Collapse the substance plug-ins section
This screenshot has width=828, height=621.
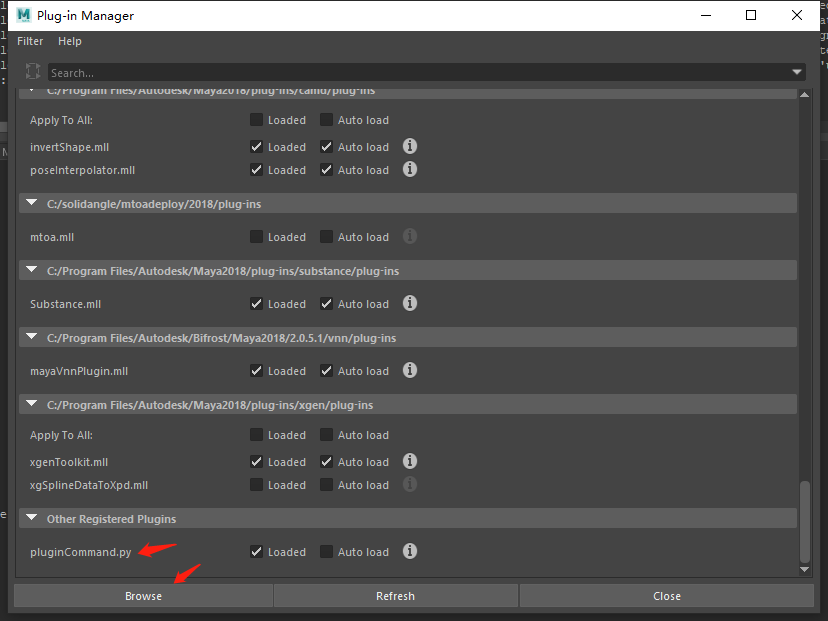tap(32, 270)
